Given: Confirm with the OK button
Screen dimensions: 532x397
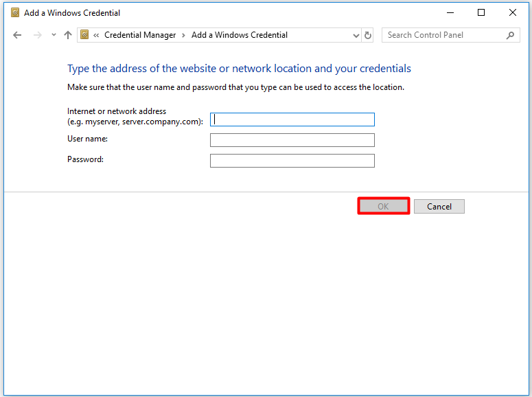Looking at the screenshot, I should point(384,206).
